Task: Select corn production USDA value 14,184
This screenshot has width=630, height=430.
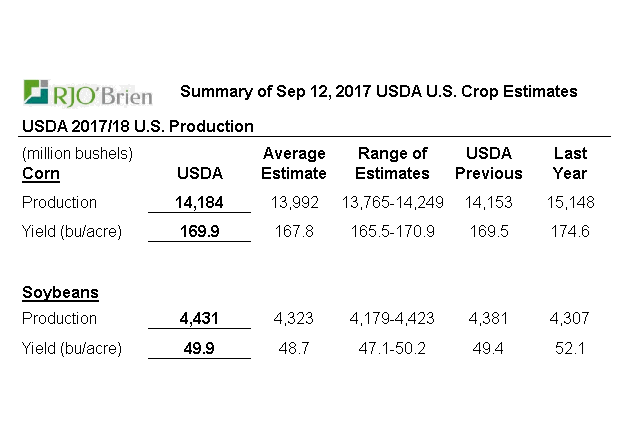Action: (199, 202)
